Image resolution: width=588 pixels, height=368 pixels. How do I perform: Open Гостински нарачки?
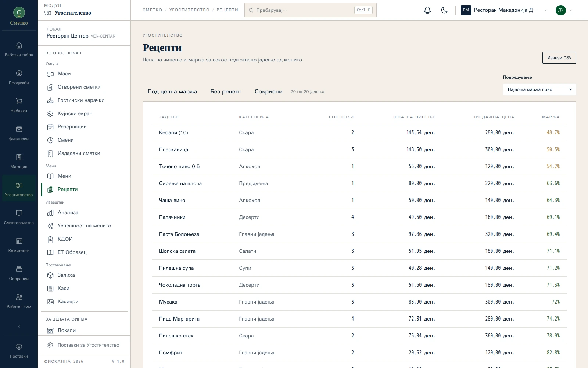pyautogui.click(x=85, y=100)
